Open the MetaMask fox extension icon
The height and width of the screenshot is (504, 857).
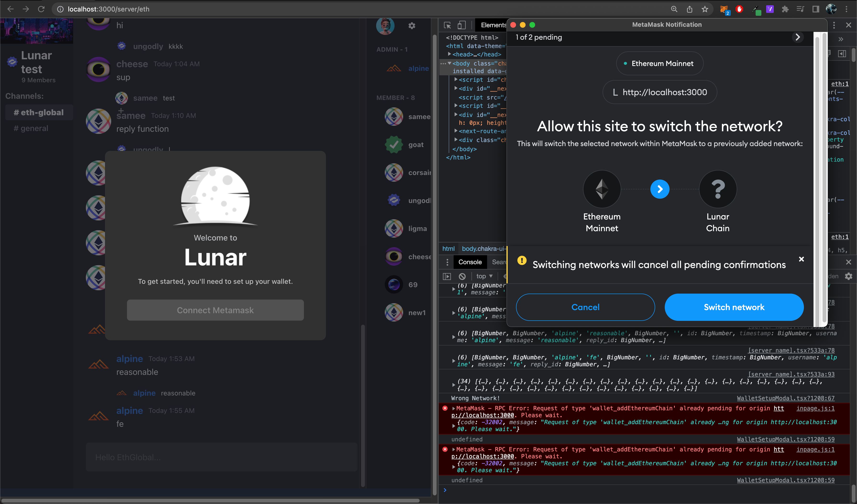click(x=724, y=10)
